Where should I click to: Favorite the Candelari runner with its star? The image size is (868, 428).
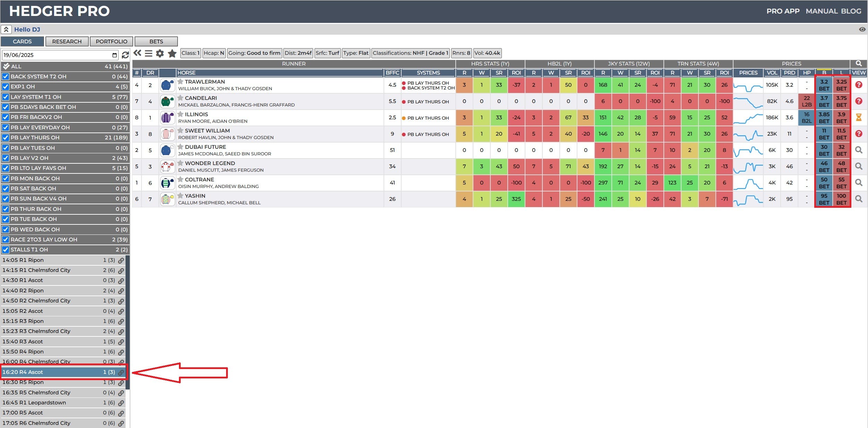(180, 98)
